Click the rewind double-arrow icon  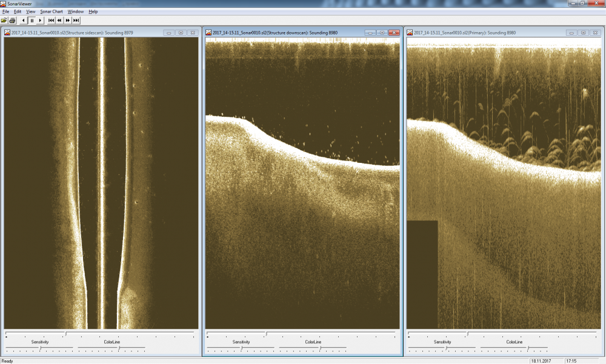(x=59, y=20)
